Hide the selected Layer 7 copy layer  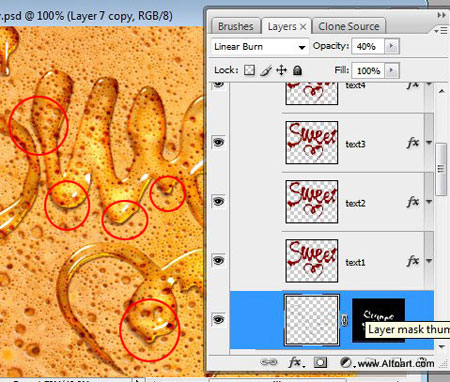(x=218, y=320)
